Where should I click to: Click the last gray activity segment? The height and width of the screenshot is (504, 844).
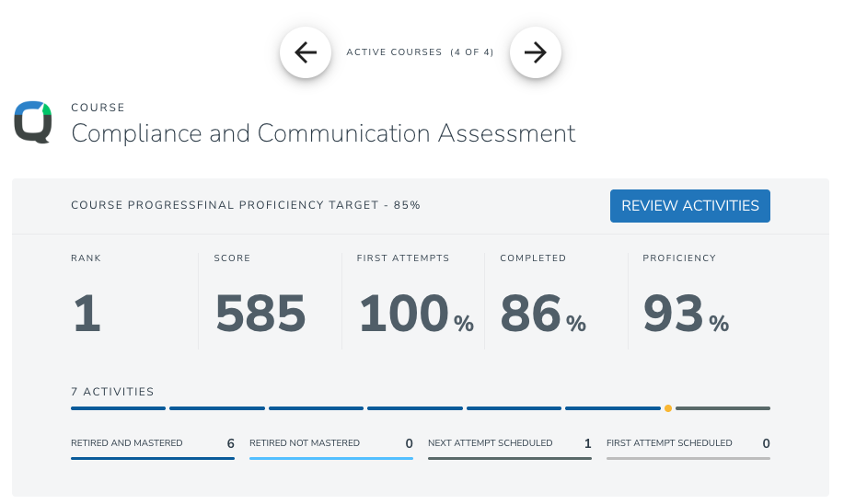[x=723, y=408]
